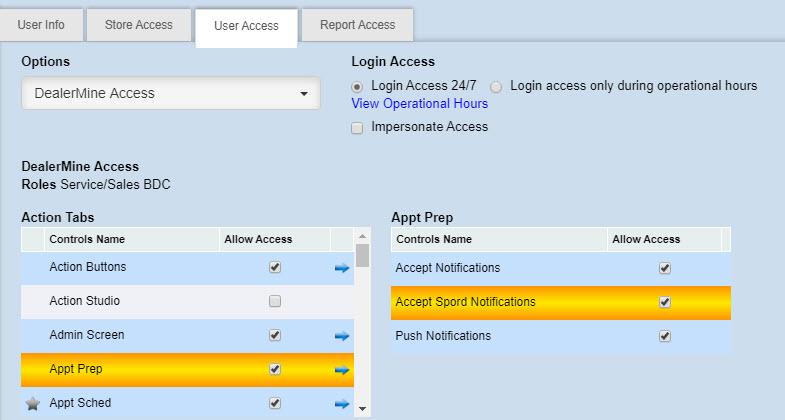Viewport: 785px width, 420px height.
Task: Click the blue arrow beside Appt Sched
Action: 342,404
